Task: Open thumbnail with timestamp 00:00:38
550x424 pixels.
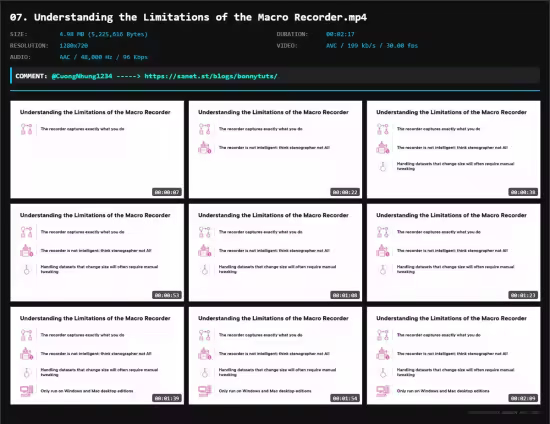Action: pyautogui.click(x=454, y=149)
